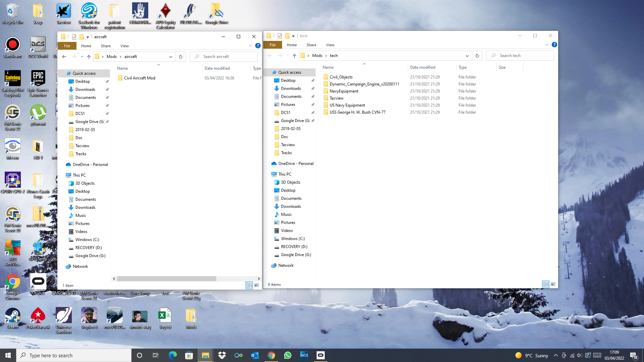Select the Civil Aircraft Mod folder
This screenshot has width=644, height=362.
tap(140, 78)
